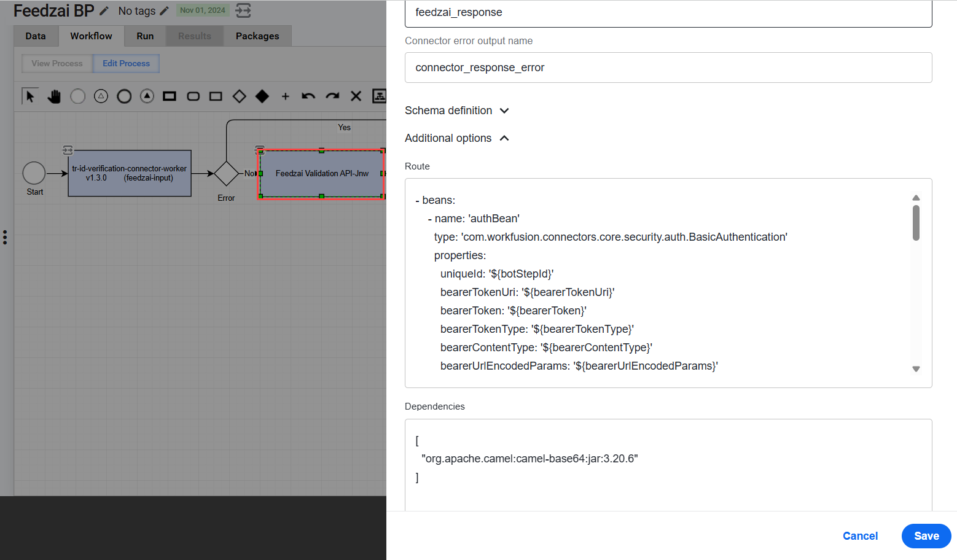Switch to View Process mode
Viewport: 957px width, 560px height.
[x=57, y=63]
